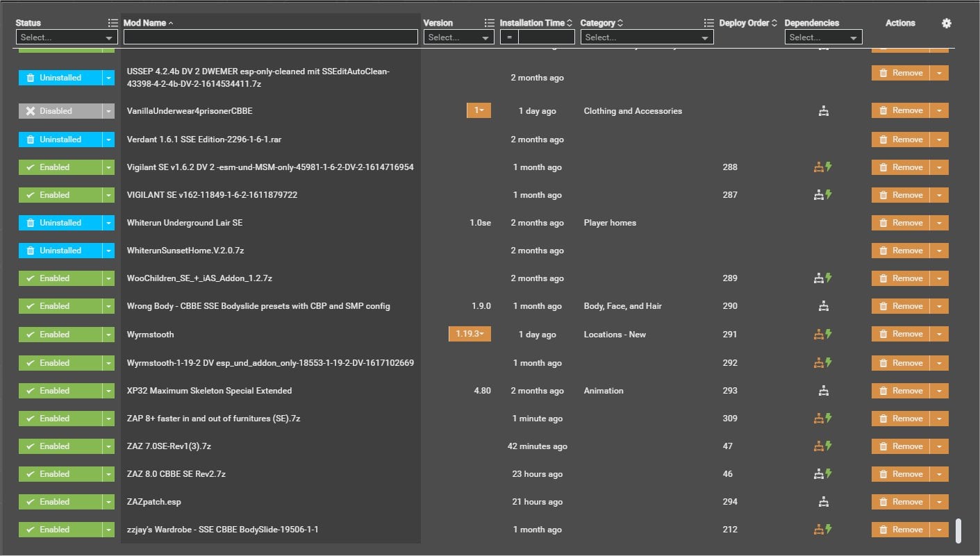This screenshot has width=980, height=556.
Task: Click Uninstalled button for WhiterunSunsetHome.V.2.0.7z
Action: coord(60,251)
